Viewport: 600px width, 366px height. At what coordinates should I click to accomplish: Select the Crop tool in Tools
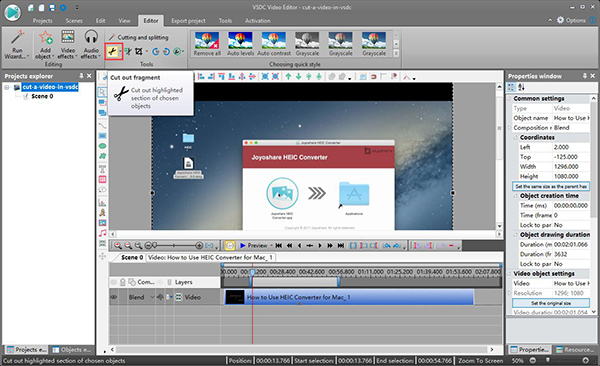pyautogui.click(x=139, y=51)
